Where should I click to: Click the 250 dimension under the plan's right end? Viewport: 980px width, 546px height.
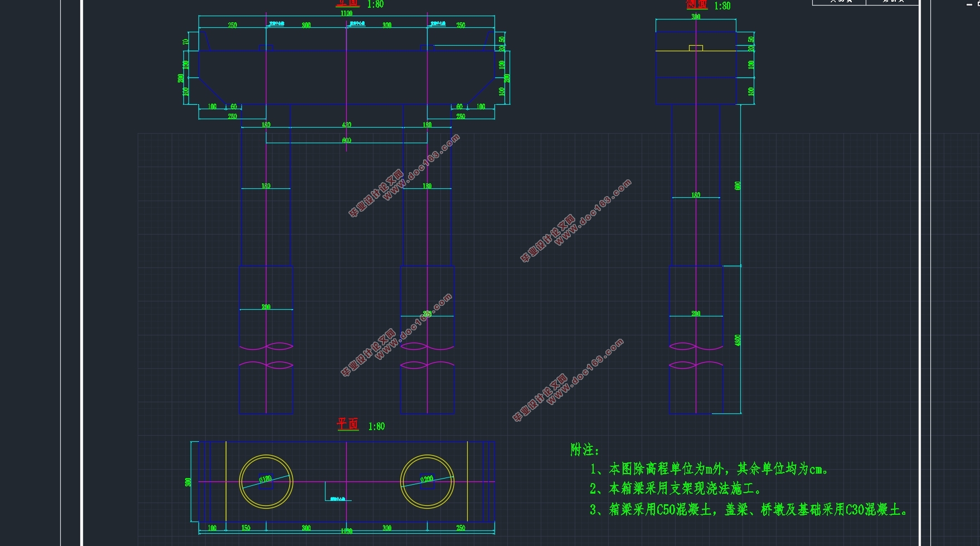460,528
